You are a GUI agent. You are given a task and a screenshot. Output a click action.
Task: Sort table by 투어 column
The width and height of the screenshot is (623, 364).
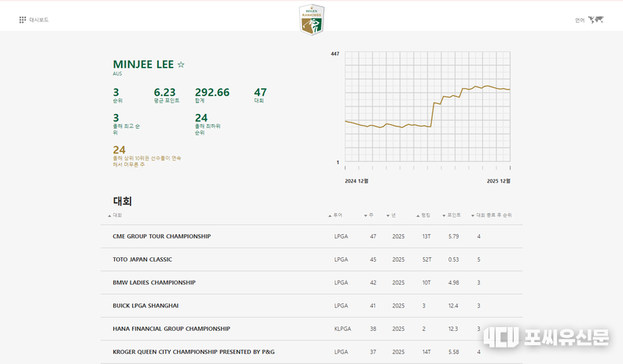tap(337, 215)
